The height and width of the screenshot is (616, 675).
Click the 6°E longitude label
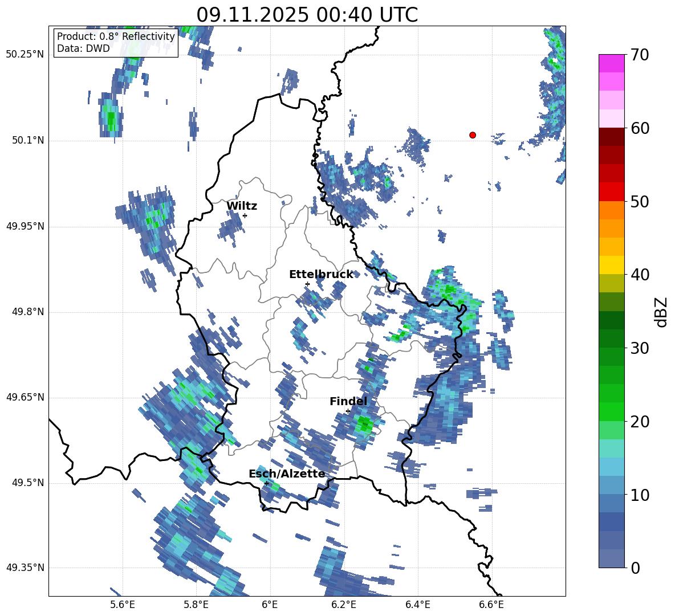pos(270,605)
